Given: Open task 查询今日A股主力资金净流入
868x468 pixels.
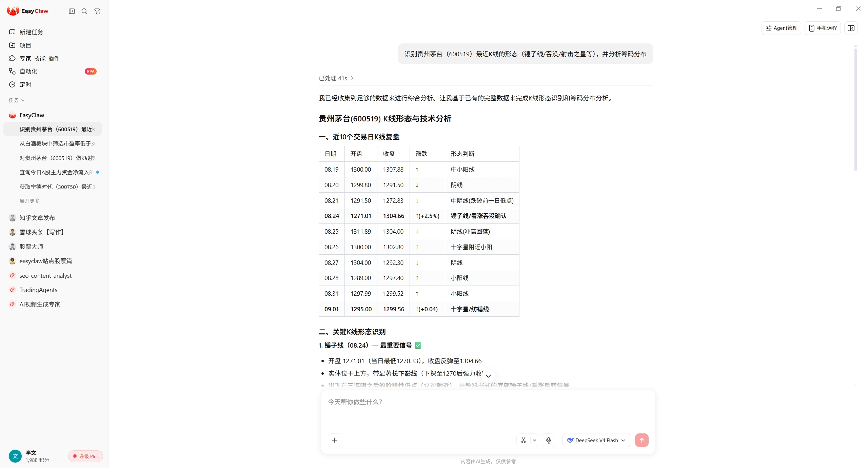Looking at the screenshot, I should 53,172.
